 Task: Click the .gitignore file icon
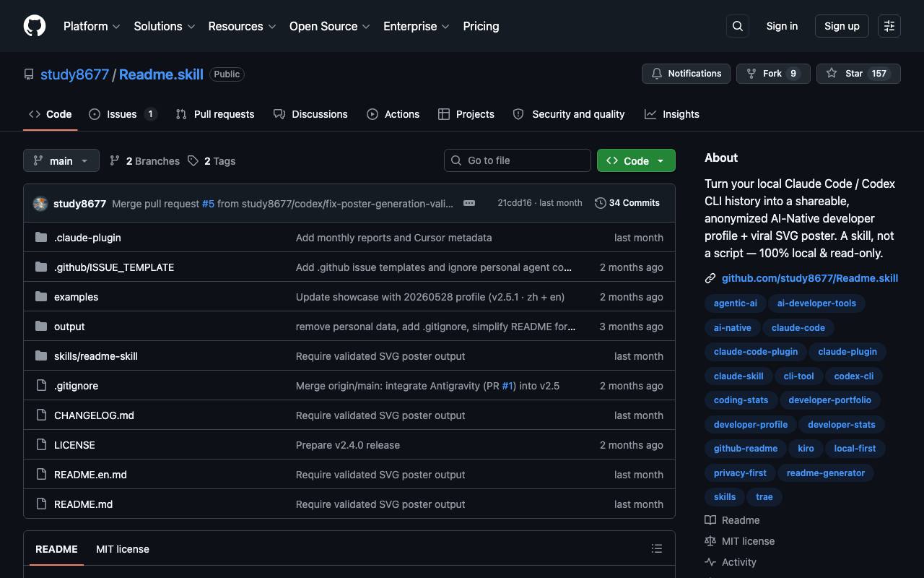[x=41, y=386]
